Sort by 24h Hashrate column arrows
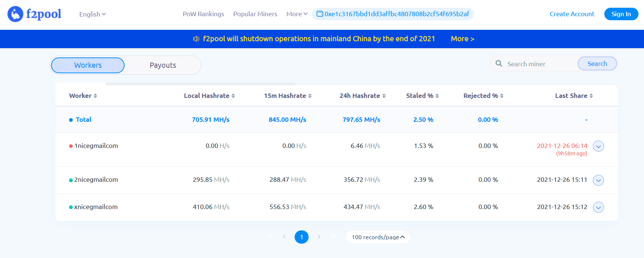The width and height of the screenshot is (644, 258). [x=384, y=96]
